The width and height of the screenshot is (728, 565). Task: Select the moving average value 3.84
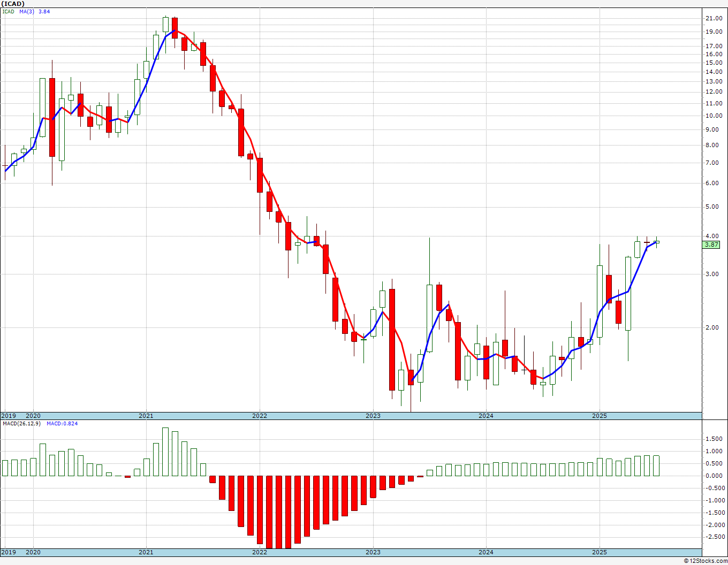[x=44, y=11]
